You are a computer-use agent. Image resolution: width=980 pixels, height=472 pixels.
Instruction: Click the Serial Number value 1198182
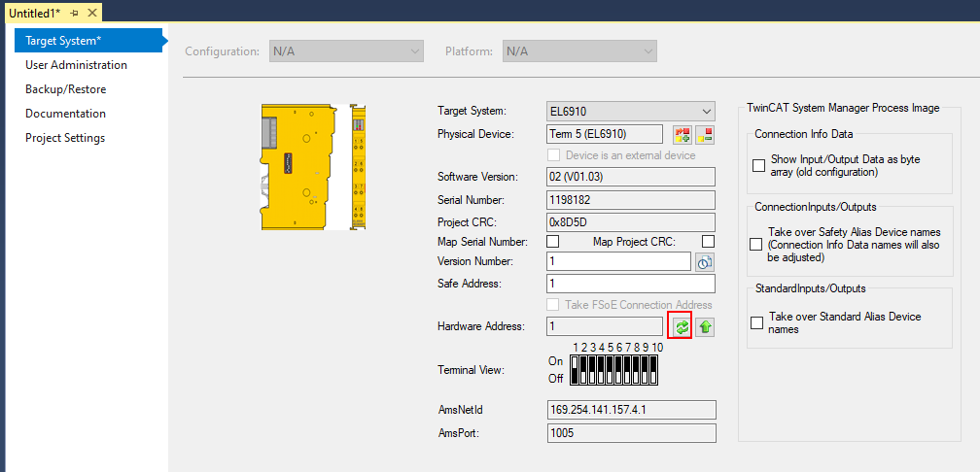(x=631, y=200)
